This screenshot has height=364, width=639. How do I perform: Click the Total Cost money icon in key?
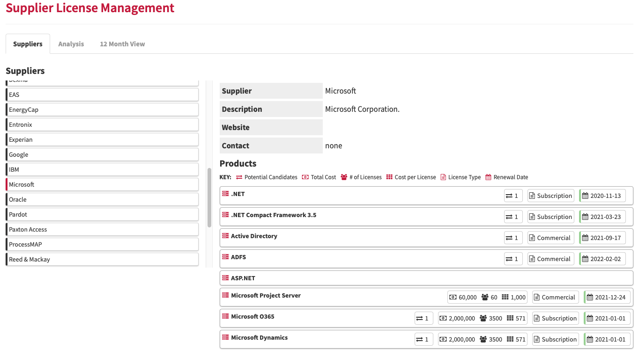tap(305, 177)
